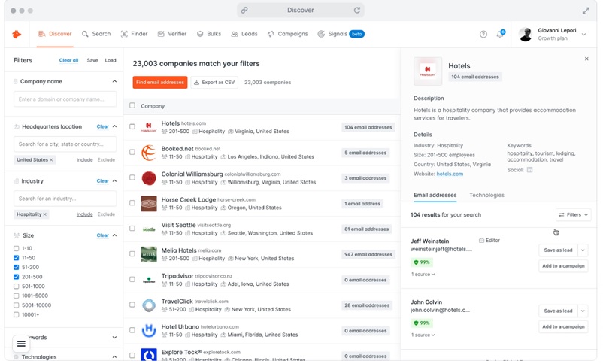The height and width of the screenshot is (364, 603).
Task: Click the Explore Tock logo
Action: [x=148, y=354]
